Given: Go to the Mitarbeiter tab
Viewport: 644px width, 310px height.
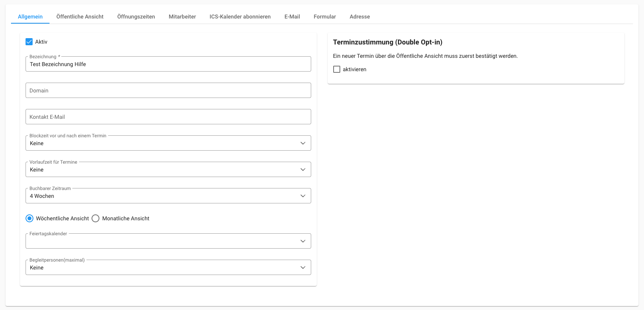Looking at the screenshot, I should pyautogui.click(x=182, y=17).
